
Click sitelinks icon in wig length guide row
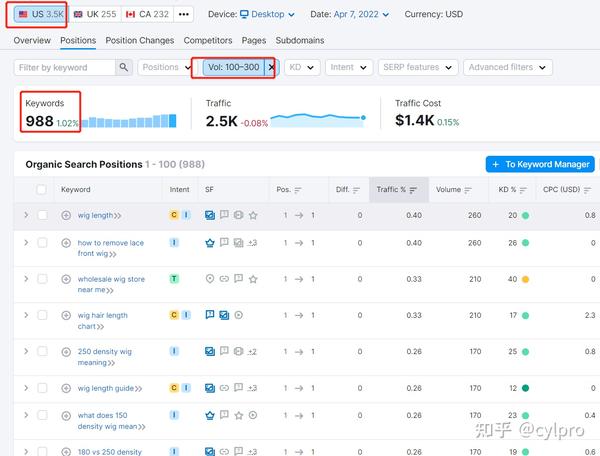point(224,388)
